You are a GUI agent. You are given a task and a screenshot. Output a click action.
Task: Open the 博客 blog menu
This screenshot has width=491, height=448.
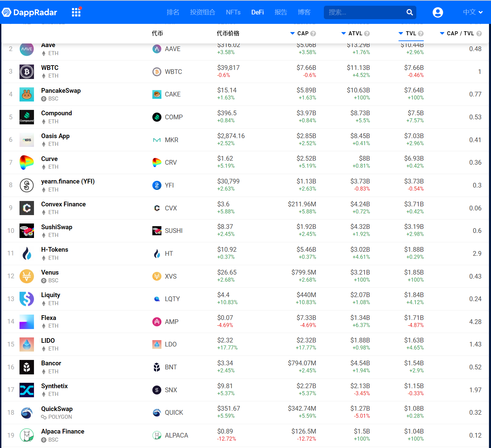(304, 12)
